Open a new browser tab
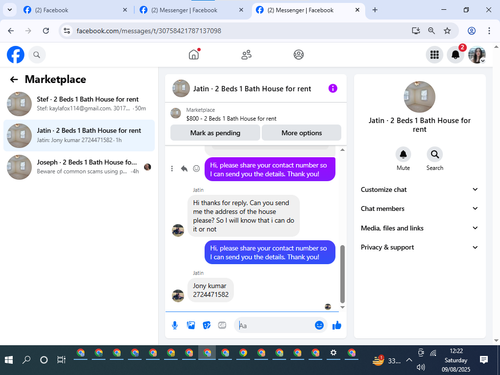Image resolution: width=500 pixels, height=375 pixels. (375, 10)
